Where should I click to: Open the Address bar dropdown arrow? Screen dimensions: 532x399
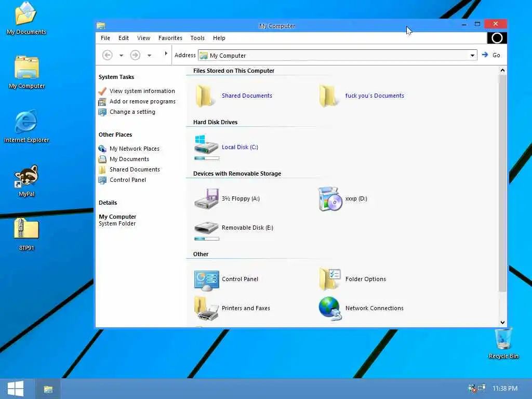[472, 55]
